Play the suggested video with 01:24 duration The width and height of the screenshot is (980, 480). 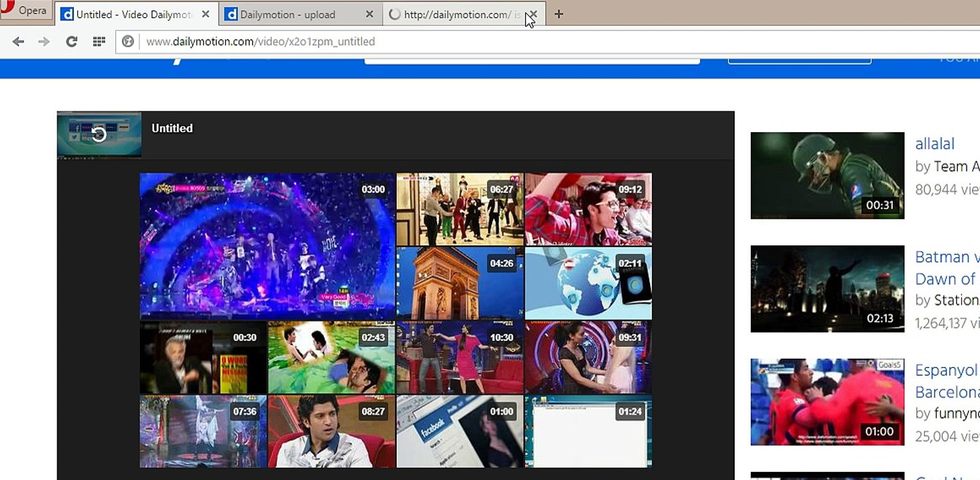click(x=589, y=431)
